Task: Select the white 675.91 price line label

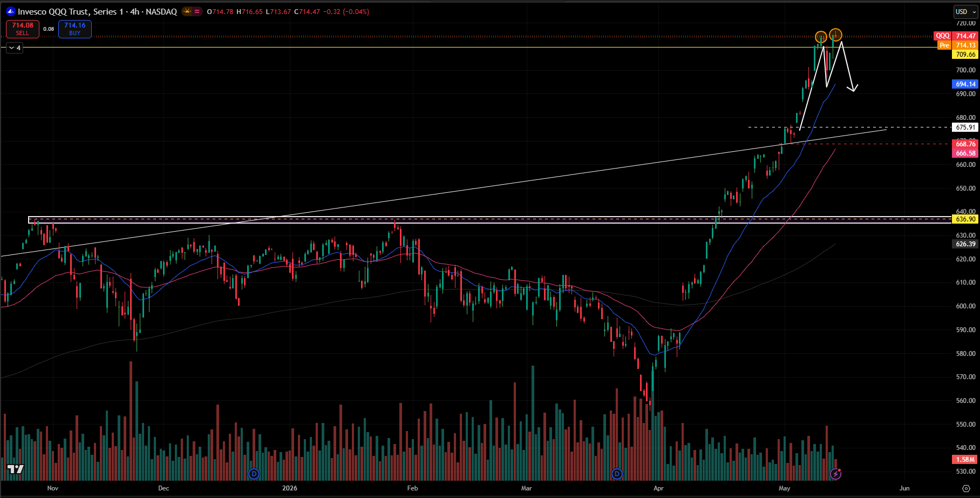Action: click(x=965, y=127)
